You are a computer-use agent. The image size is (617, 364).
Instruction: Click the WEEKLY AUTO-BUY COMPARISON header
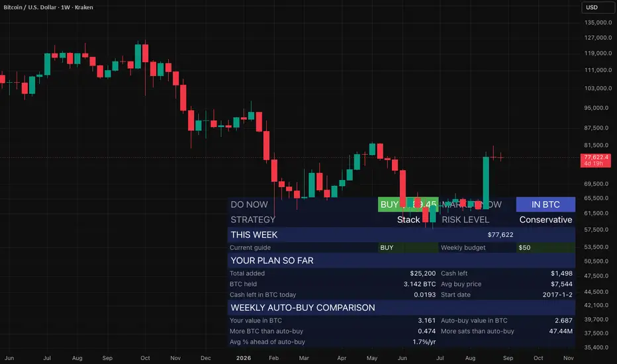tap(303, 308)
